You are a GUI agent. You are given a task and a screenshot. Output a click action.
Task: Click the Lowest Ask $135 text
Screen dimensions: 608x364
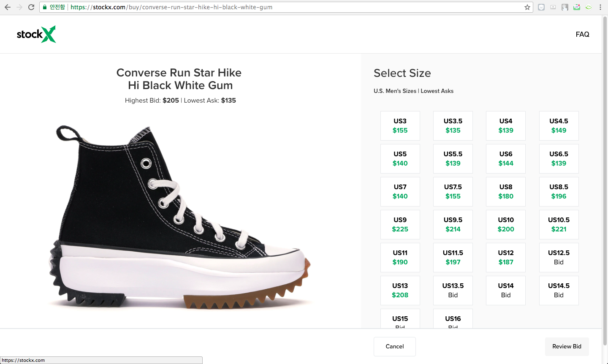[210, 101]
